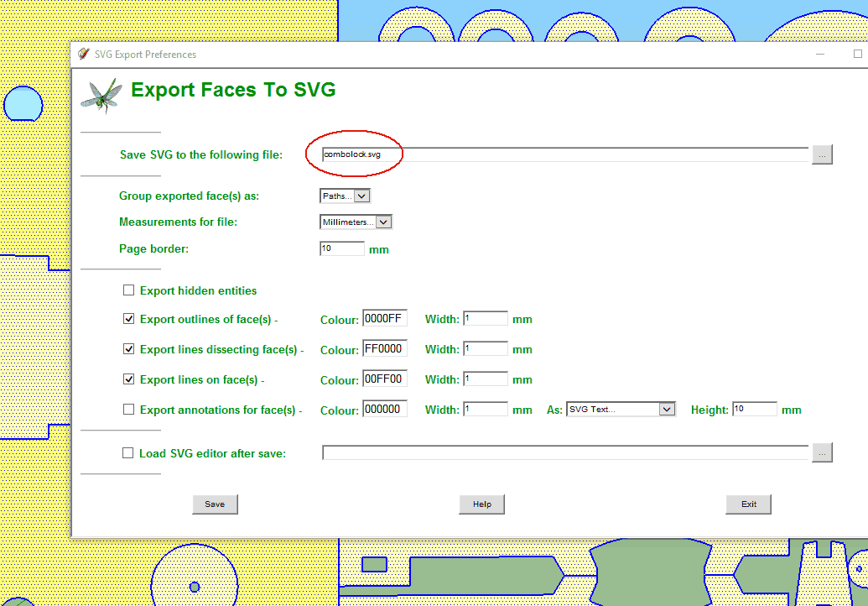868x606 pixels.
Task: Uncheck Export lines dissecting face(s)
Action: pos(128,349)
